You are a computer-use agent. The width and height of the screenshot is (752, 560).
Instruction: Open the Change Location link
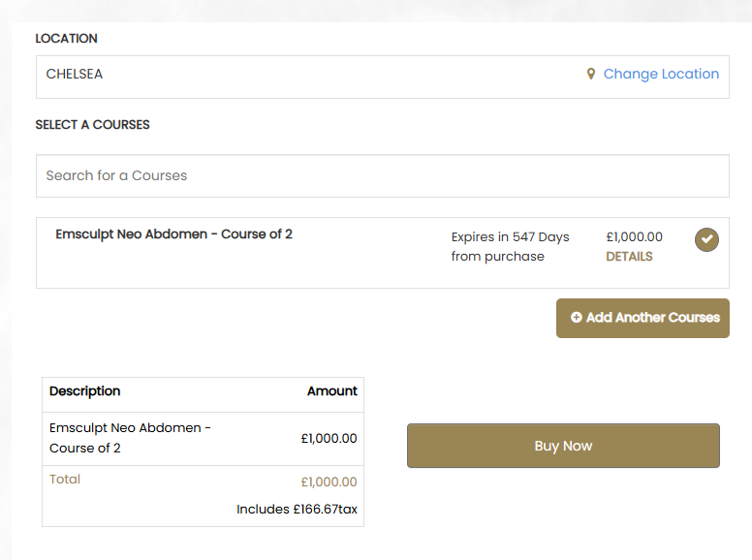pyautogui.click(x=661, y=74)
